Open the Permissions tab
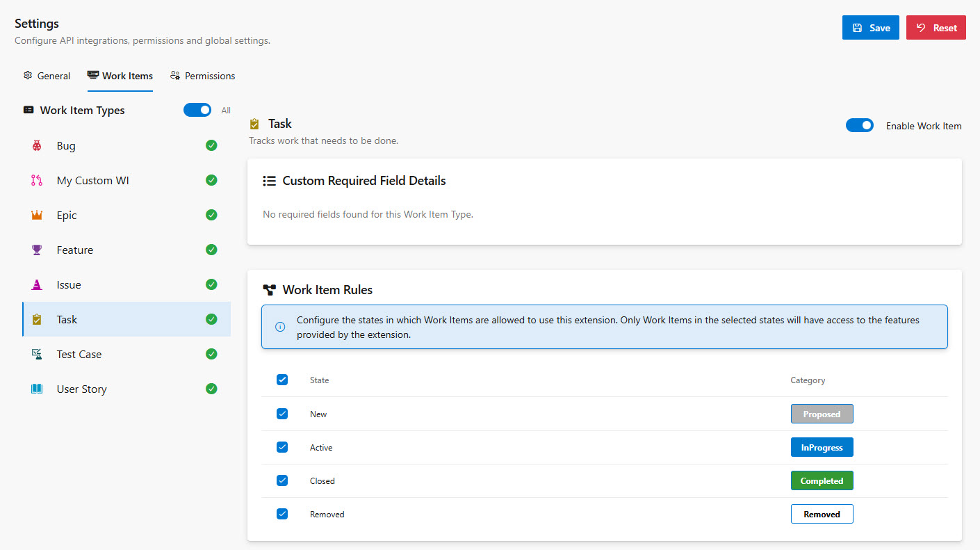The image size is (980, 550). 202,76
